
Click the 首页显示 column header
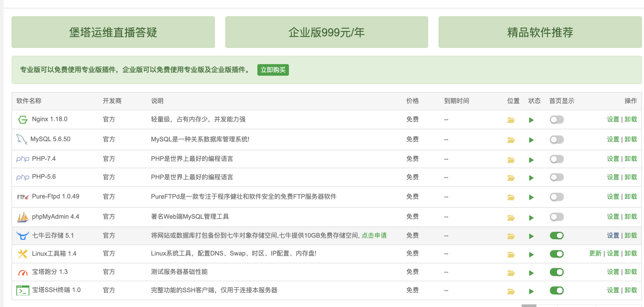562,101
